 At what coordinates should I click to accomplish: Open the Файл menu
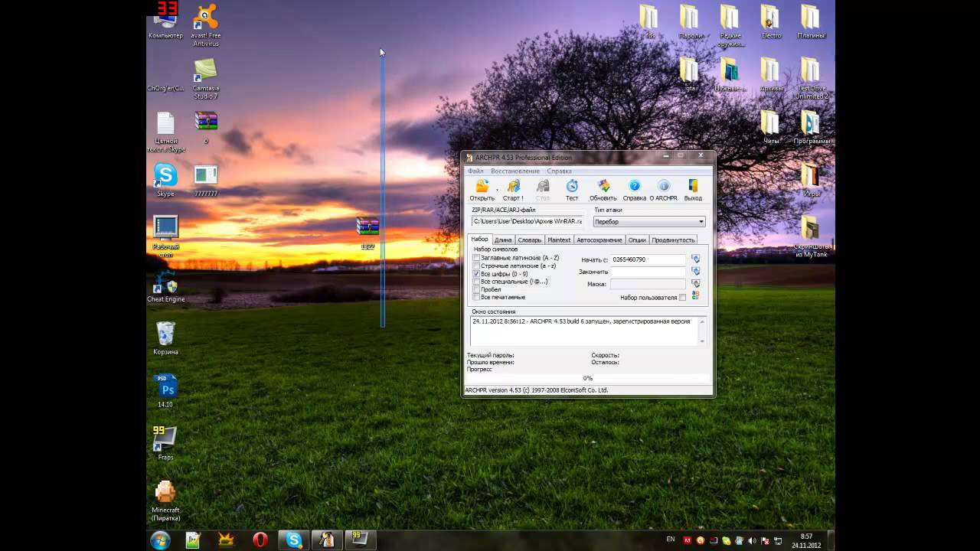(x=475, y=171)
